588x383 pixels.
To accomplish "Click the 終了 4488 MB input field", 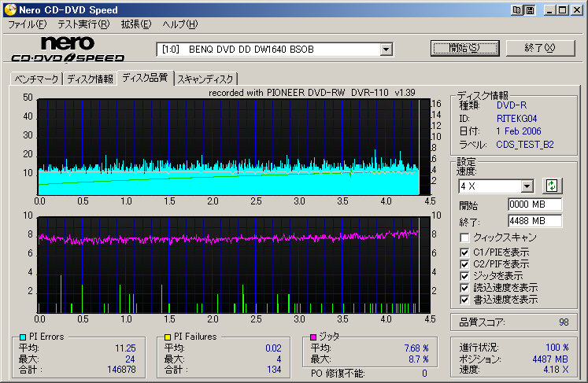I will click(x=534, y=221).
